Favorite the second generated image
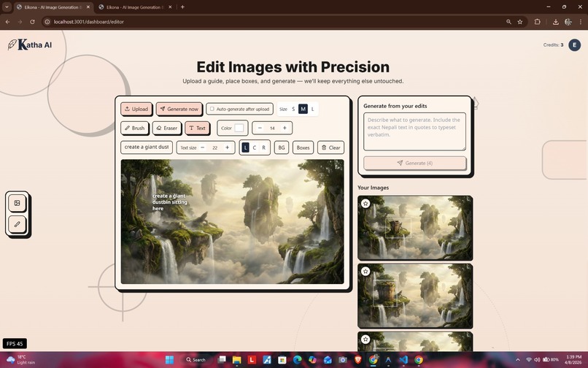Image resolution: width=588 pixels, height=368 pixels. (x=365, y=271)
